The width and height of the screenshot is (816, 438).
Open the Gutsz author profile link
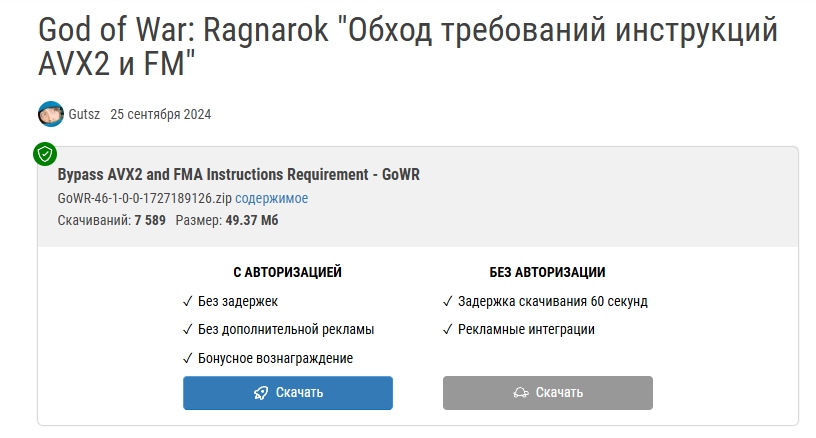tap(84, 114)
